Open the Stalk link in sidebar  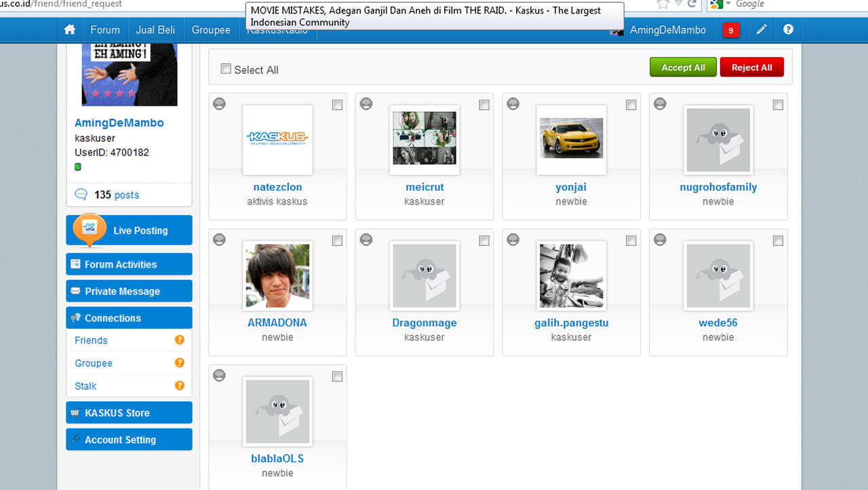[85, 386]
